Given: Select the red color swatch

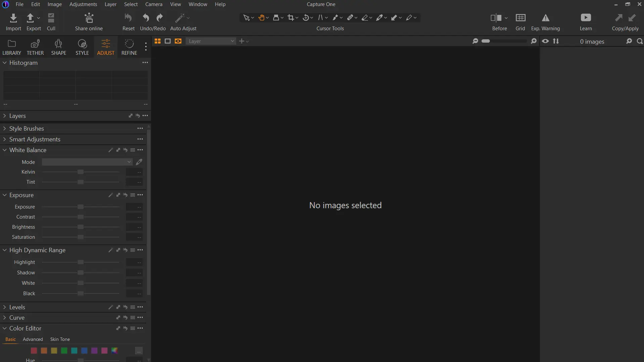Looking at the screenshot, I should pos(34,351).
